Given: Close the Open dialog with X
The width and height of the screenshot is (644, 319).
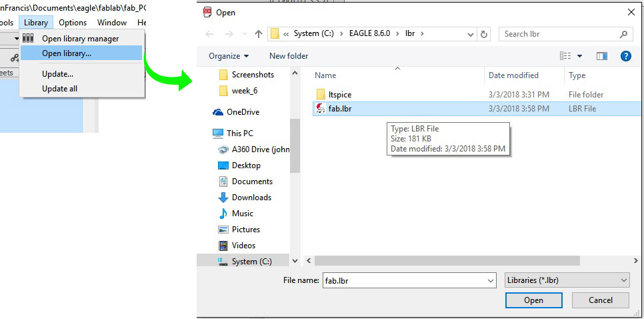Looking at the screenshot, I should tap(631, 12).
